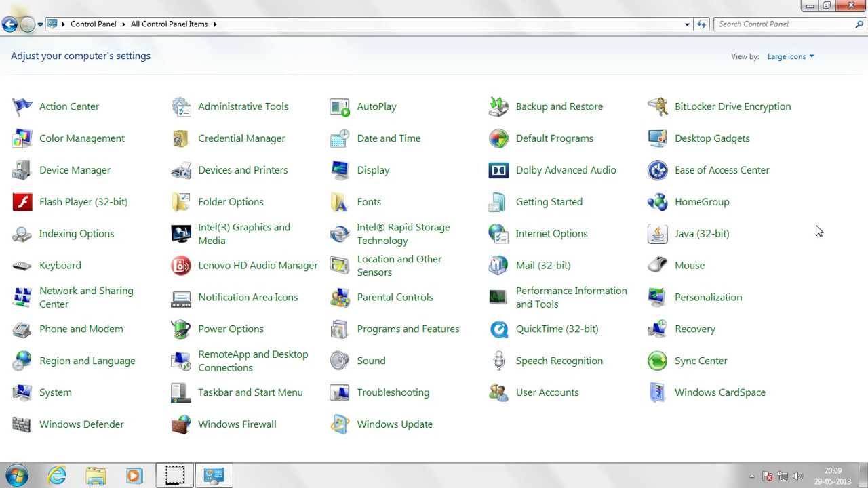Open the QuickTime (32-bit) icon

pyautogui.click(x=498, y=329)
